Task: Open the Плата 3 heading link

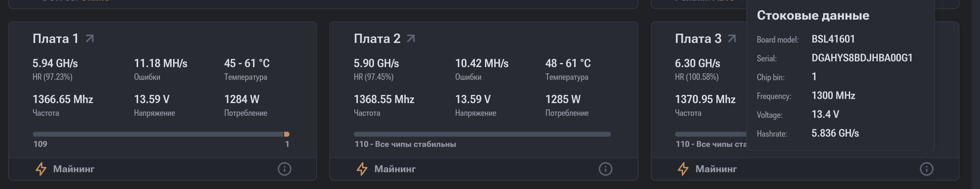Action: [x=698, y=38]
